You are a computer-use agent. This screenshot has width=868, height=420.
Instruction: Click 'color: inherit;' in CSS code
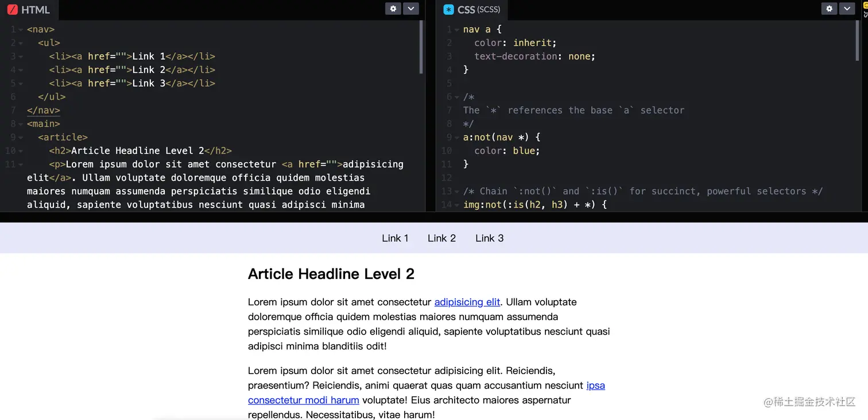click(x=515, y=43)
